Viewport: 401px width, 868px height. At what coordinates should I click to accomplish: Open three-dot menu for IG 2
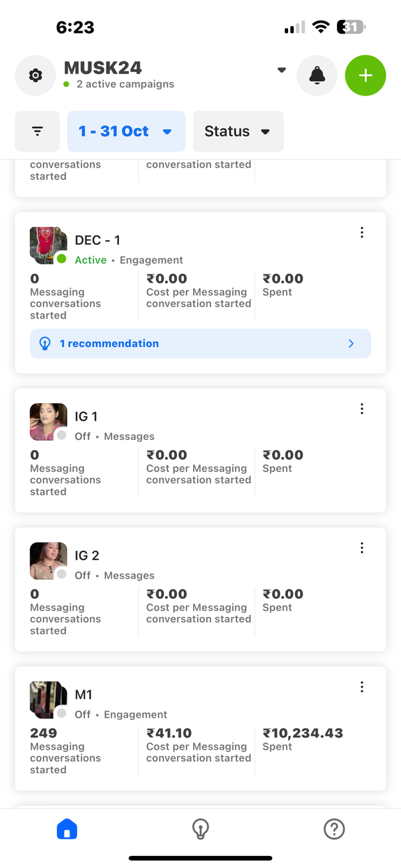(362, 548)
